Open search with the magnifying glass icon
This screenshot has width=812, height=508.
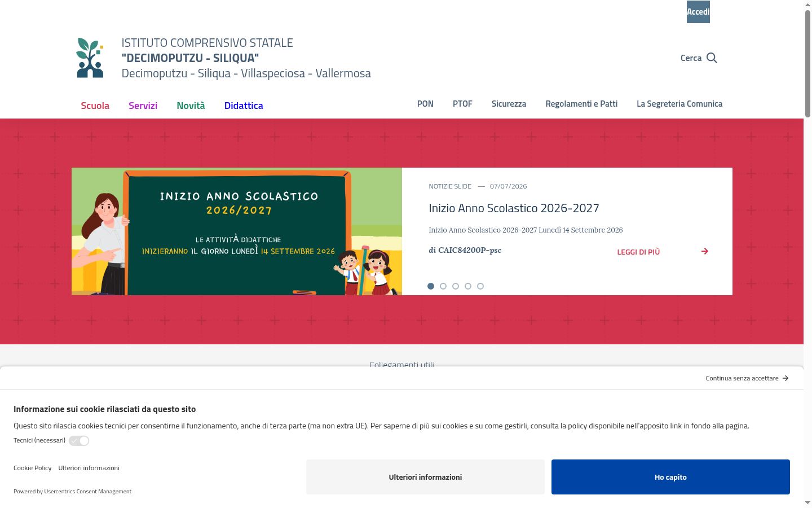[x=712, y=58]
